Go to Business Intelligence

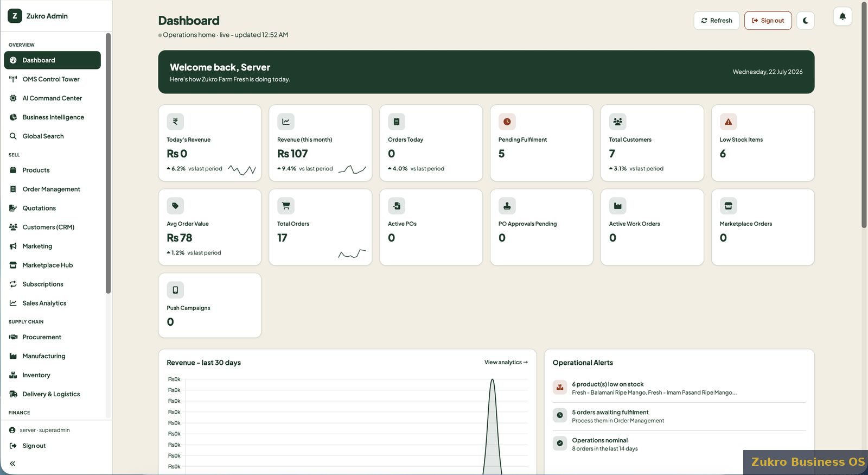tap(52, 117)
